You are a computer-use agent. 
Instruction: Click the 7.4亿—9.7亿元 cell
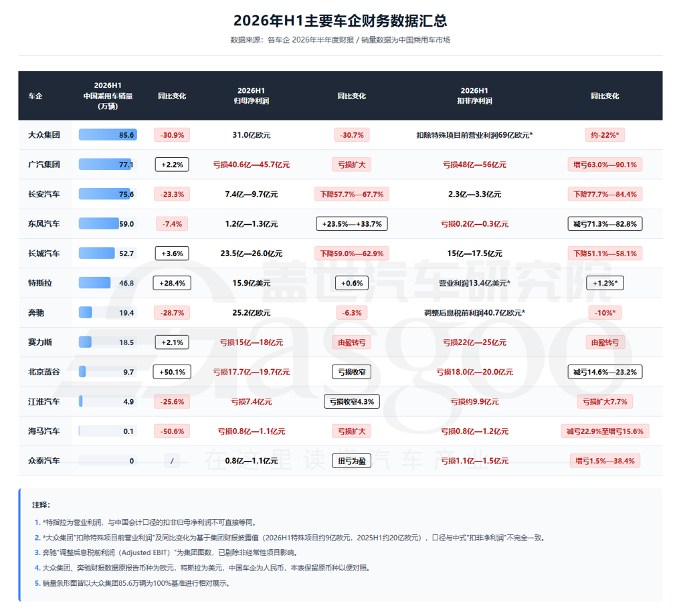coord(251,194)
